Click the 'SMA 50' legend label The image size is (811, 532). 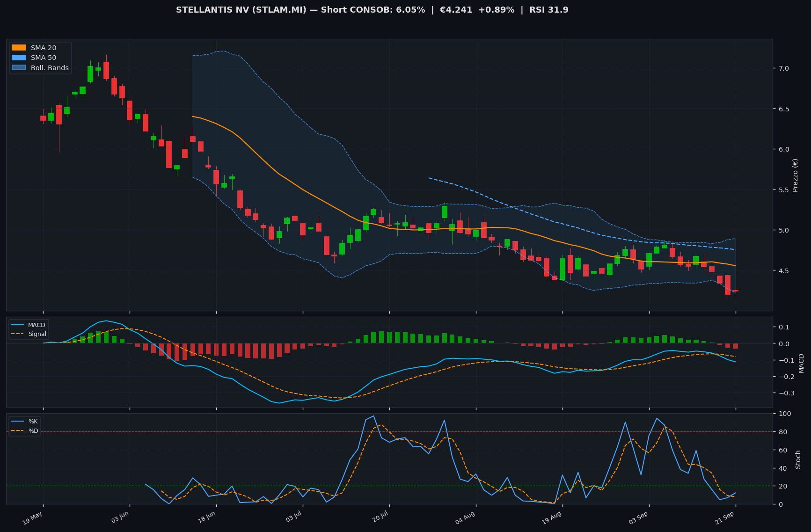44,58
